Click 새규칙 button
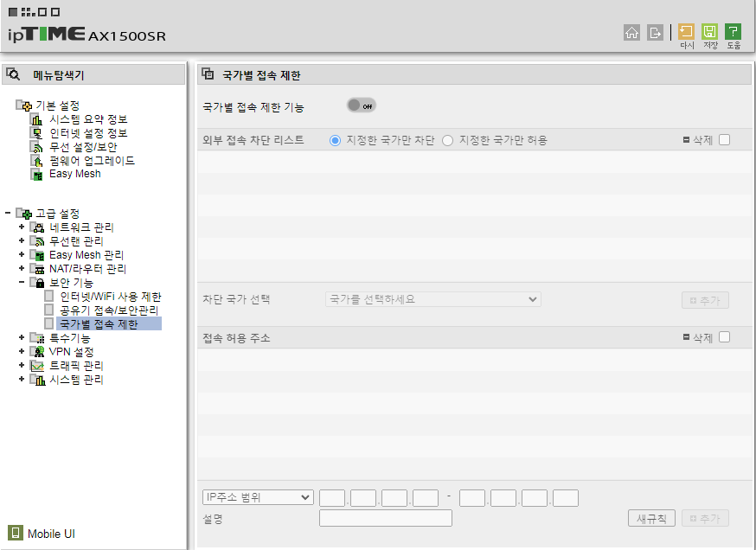This screenshot has width=756, height=550. click(x=651, y=518)
